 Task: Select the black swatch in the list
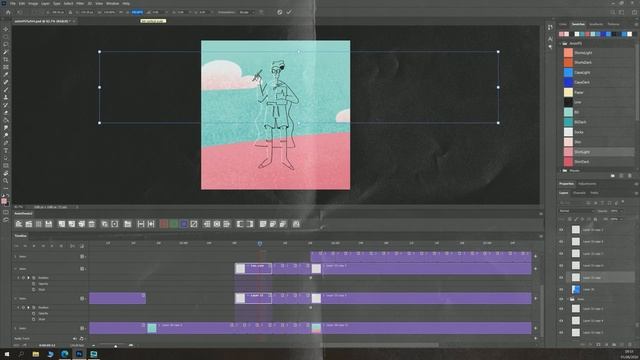click(x=568, y=102)
